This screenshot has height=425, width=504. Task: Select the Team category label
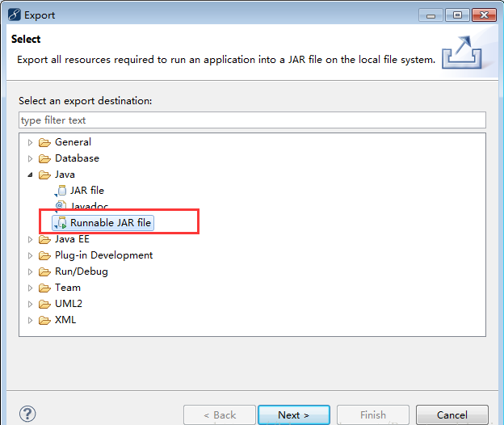tap(68, 288)
